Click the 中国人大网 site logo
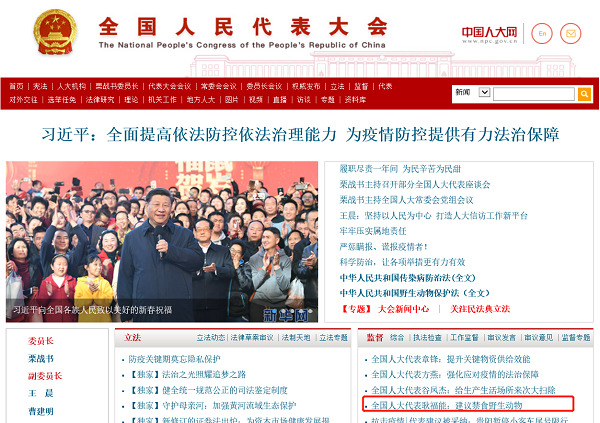Viewport: 600px width, 423px height. pyautogui.click(x=489, y=33)
